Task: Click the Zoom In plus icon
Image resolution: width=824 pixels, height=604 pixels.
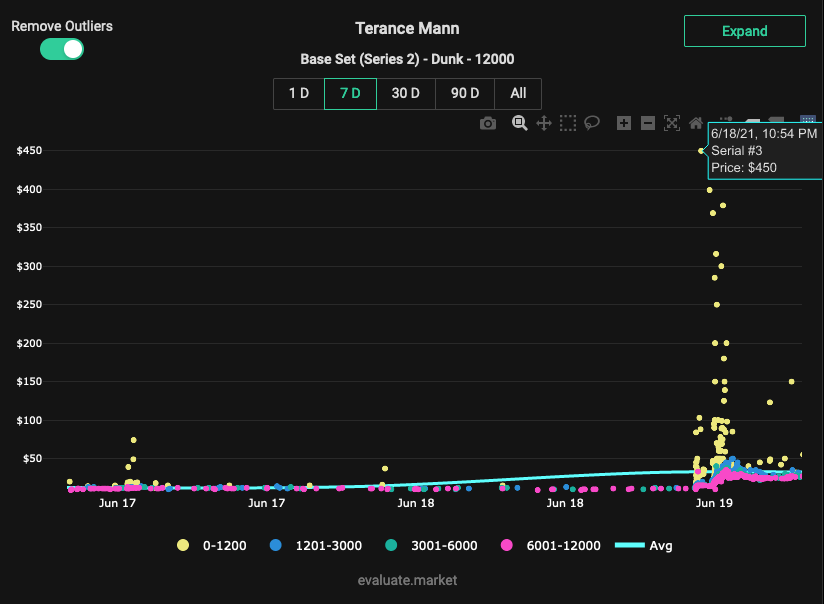Action: pyautogui.click(x=624, y=123)
